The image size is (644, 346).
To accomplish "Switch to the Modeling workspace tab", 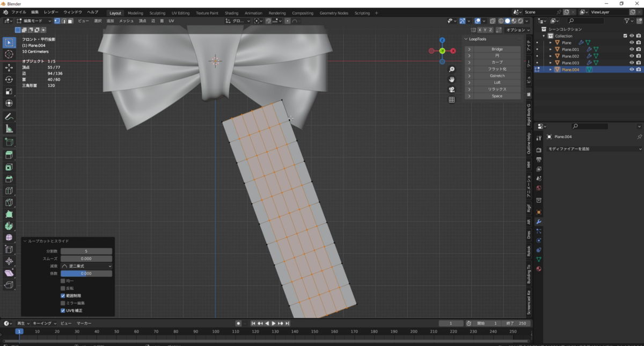I will point(136,13).
